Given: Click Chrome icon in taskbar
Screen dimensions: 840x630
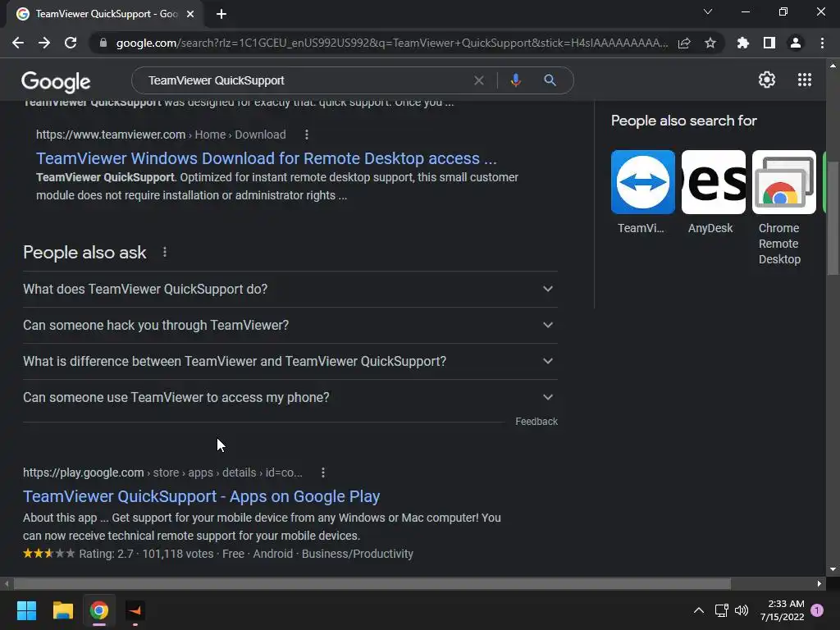Looking at the screenshot, I should [x=99, y=610].
